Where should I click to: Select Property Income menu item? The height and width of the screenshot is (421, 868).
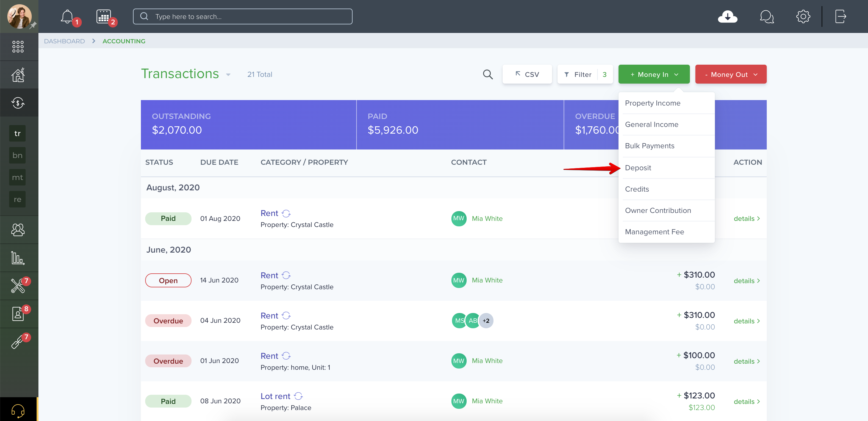point(666,103)
